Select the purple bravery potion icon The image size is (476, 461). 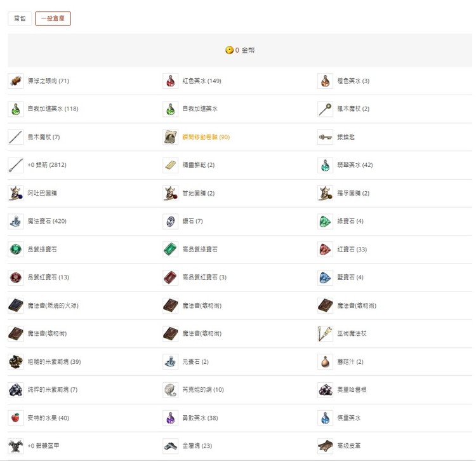click(x=171, y=418)
